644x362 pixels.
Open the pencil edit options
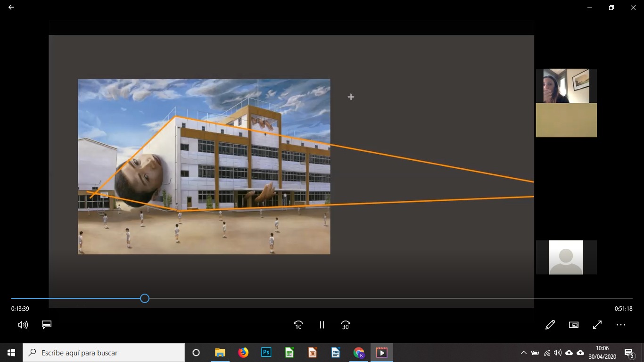coord(550,325)
